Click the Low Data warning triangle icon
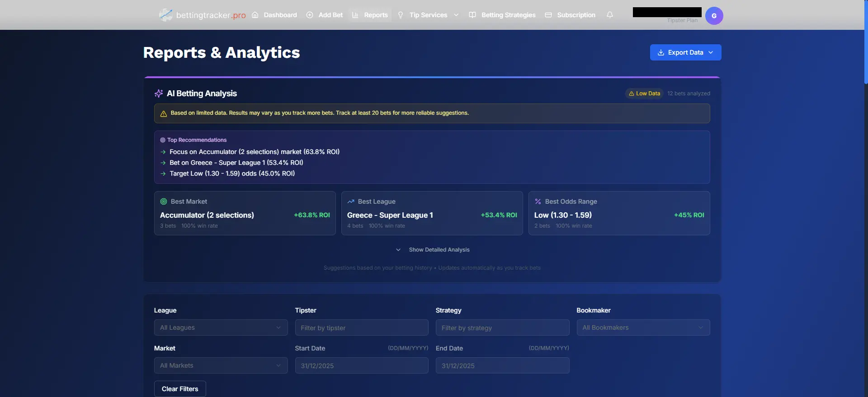 [x=632, y=93]
